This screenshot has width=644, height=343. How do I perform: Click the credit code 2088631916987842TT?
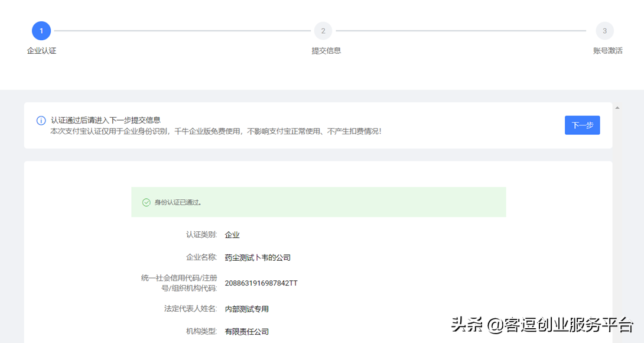pos(262,283)
